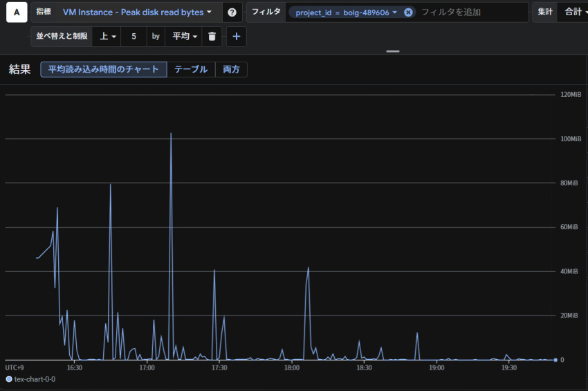Screen dimensions: 588x391
Task: Select the 両方 view option
Action: (x=231, y=69)
